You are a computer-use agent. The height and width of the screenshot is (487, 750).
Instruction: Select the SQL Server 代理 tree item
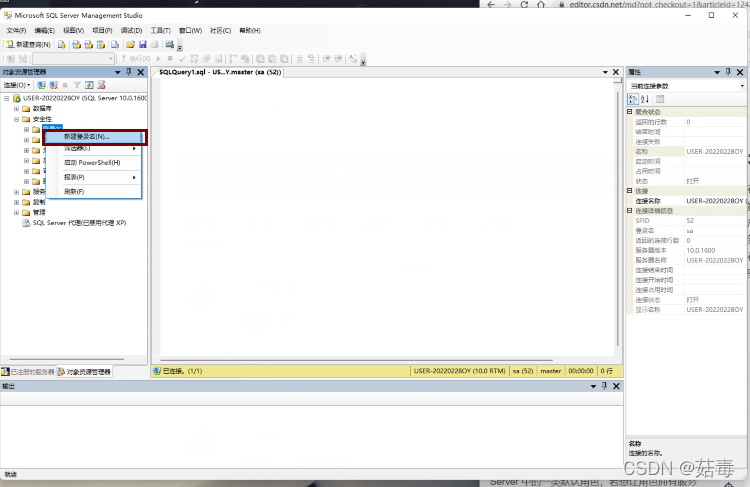pos(75,223)
